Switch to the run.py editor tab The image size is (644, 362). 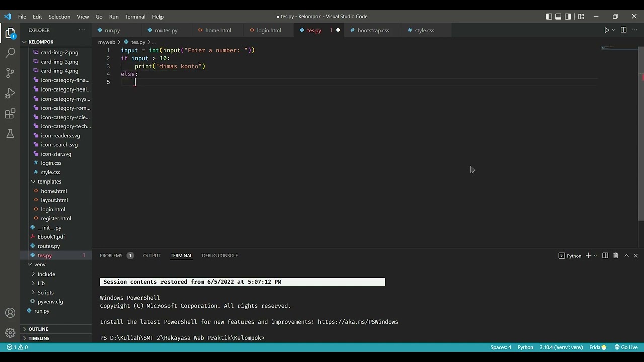pyautogui.click(x=112, y=30)
